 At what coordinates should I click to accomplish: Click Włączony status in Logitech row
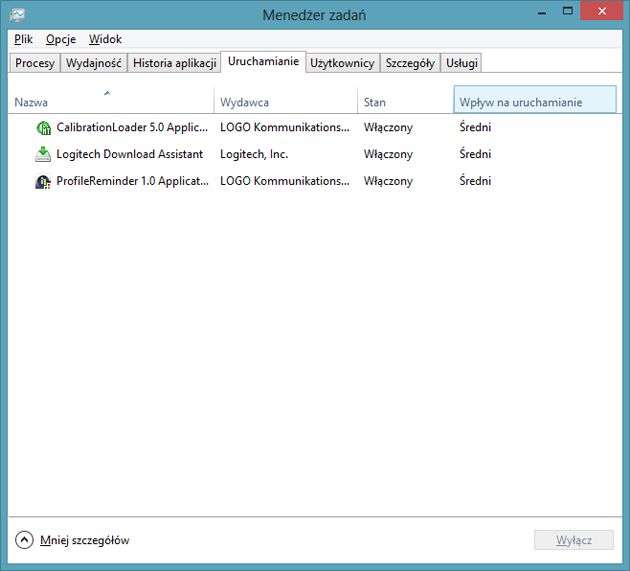388,154
